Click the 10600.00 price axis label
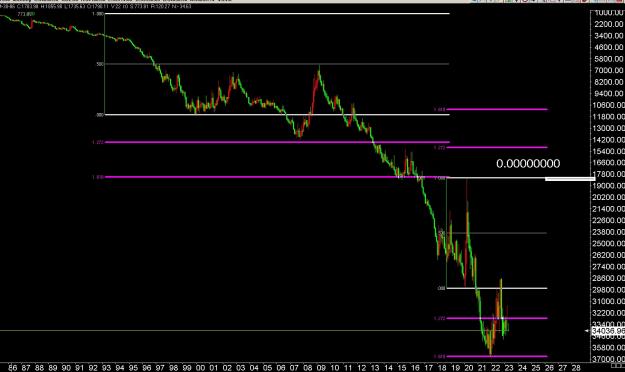The image size is (625, 372). click(x=609, y=105)
